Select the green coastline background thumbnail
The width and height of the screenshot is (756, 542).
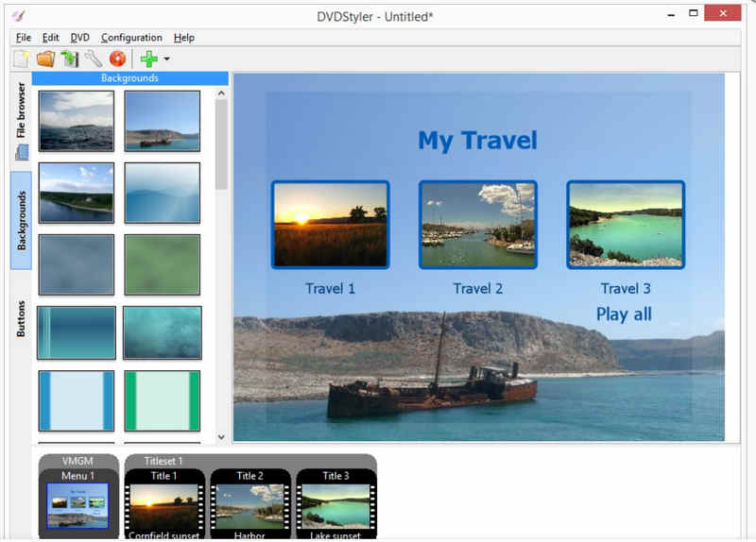point(77,193)
